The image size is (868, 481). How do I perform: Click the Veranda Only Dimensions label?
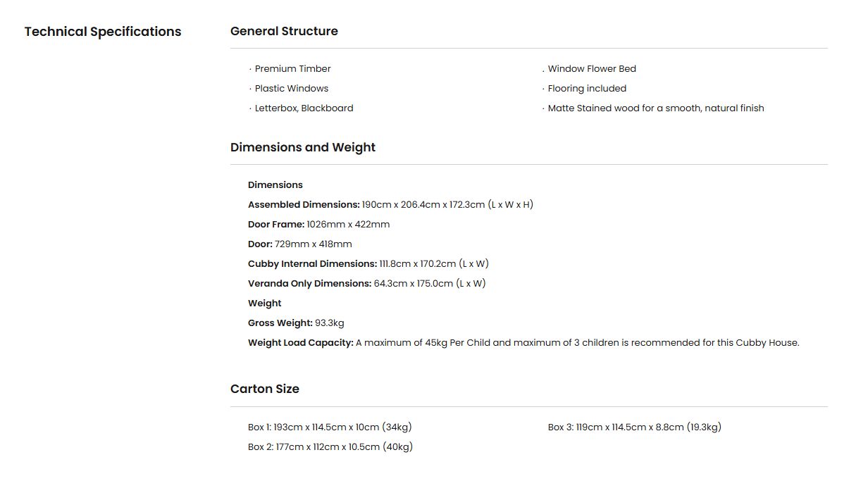(309, 284)
